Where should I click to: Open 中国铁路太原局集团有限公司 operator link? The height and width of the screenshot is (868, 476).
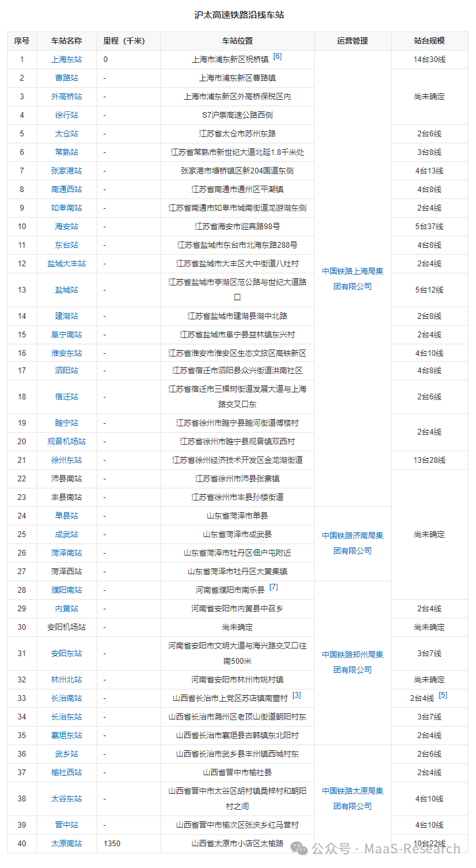click(353, 798)
